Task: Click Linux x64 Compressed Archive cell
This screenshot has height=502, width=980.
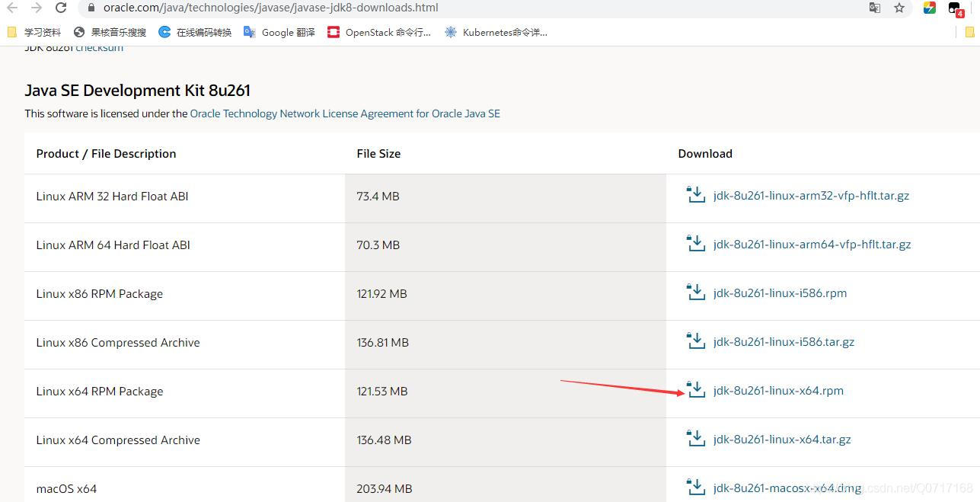Action: [x=118, y=440]
